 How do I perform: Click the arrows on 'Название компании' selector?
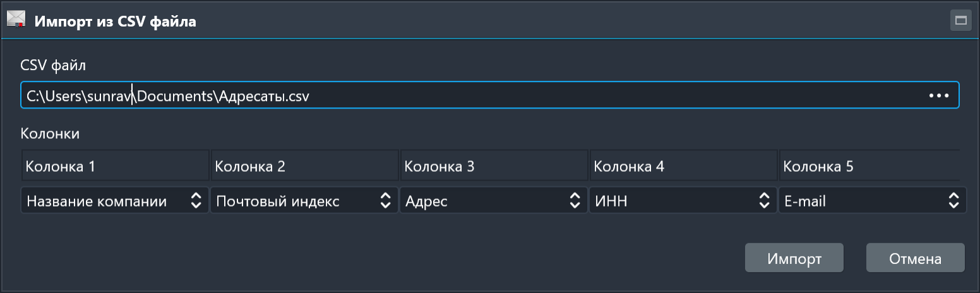196,201
